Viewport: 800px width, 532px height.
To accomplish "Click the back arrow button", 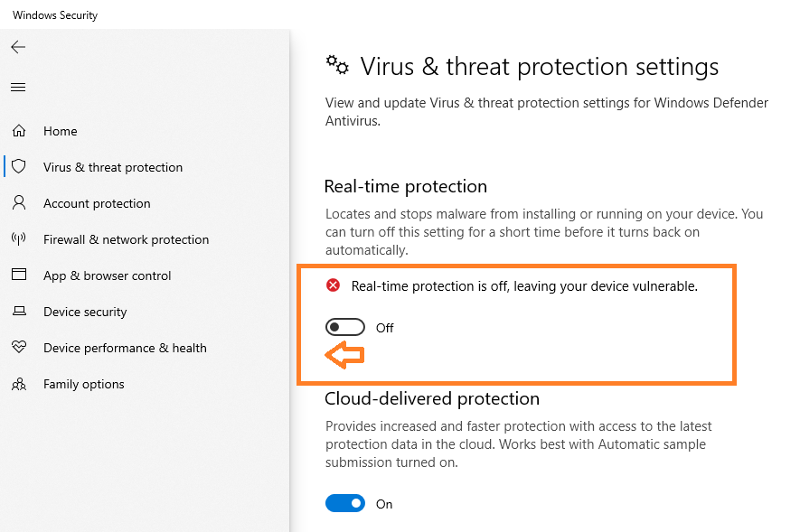I will pos(18,47).
